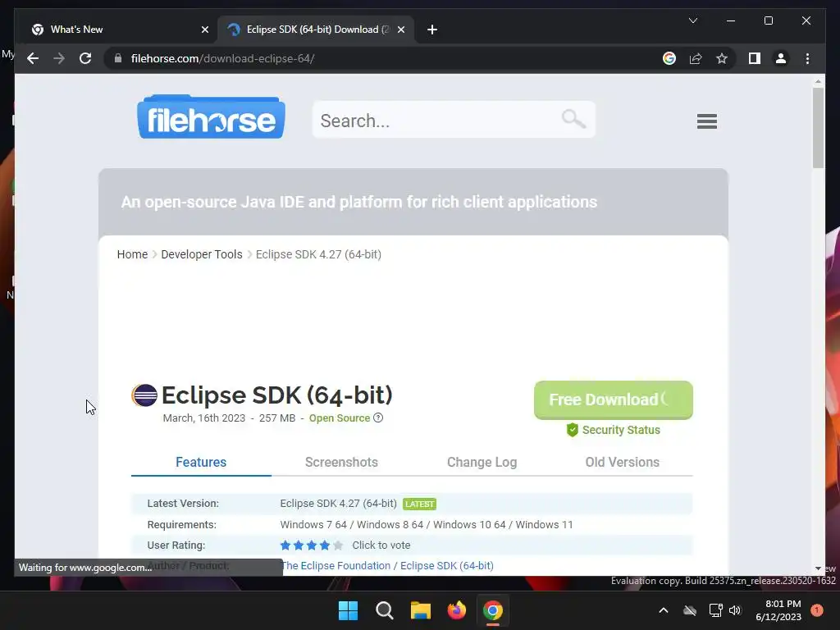Screen dimensions: 840x630
Task: Open the Chrome profile icon
Action: pos(781,58)
